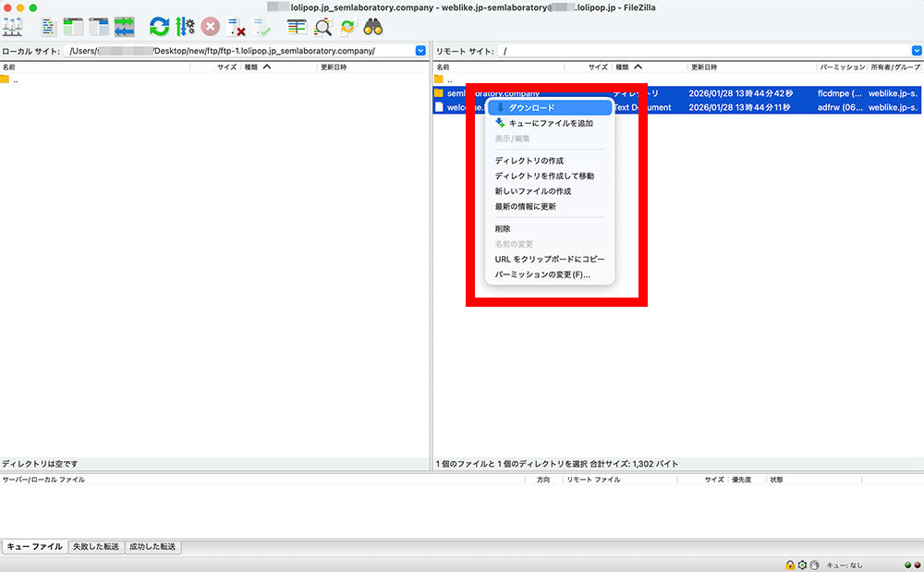Screen dimensions: 924x572
Task: Enable directory comparison
Action: 322,27
